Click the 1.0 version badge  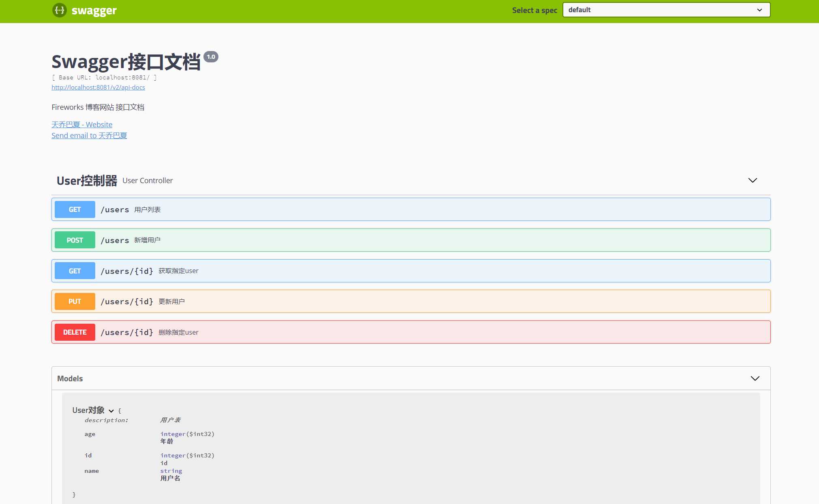tap(211, 57)
